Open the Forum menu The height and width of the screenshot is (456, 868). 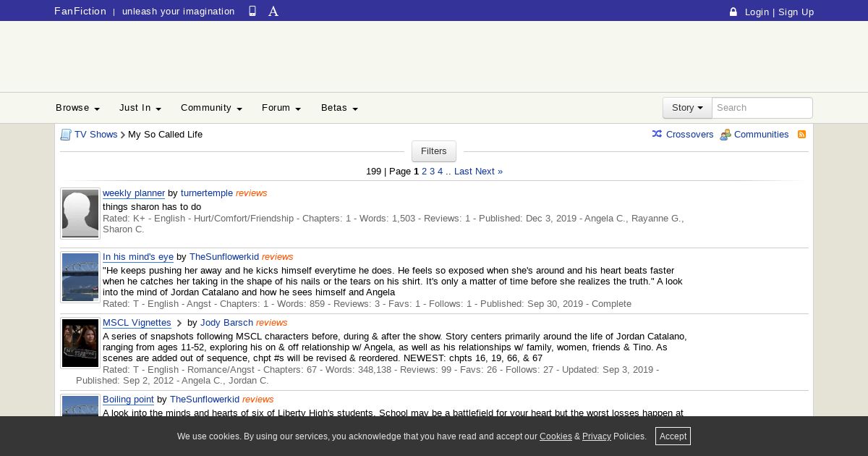[281, 108]
